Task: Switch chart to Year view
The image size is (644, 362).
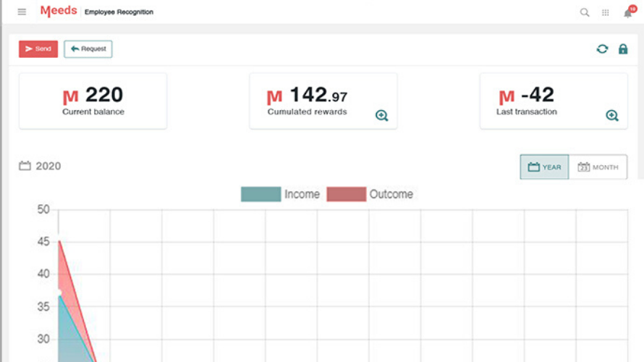Action: point(544,167)
